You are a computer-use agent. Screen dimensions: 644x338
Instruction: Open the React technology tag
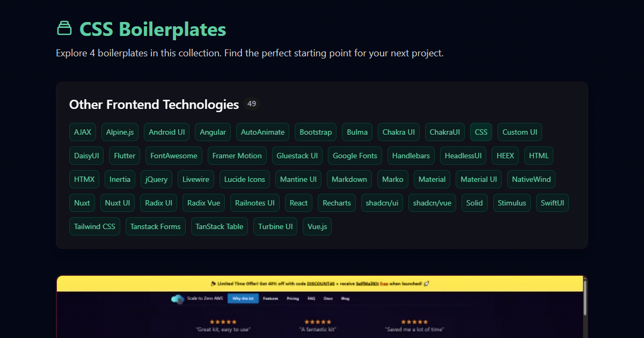[x=298, y=203]
